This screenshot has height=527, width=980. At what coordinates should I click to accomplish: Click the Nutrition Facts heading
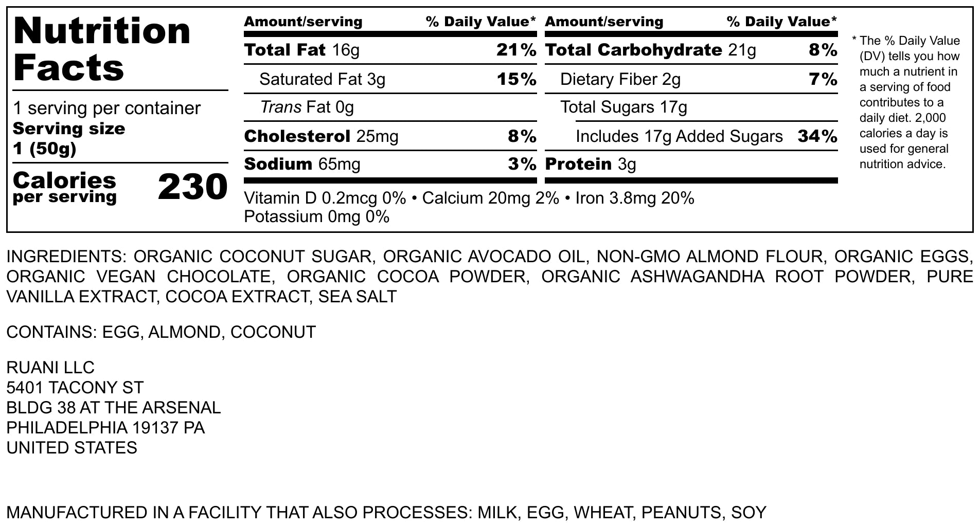102,49
